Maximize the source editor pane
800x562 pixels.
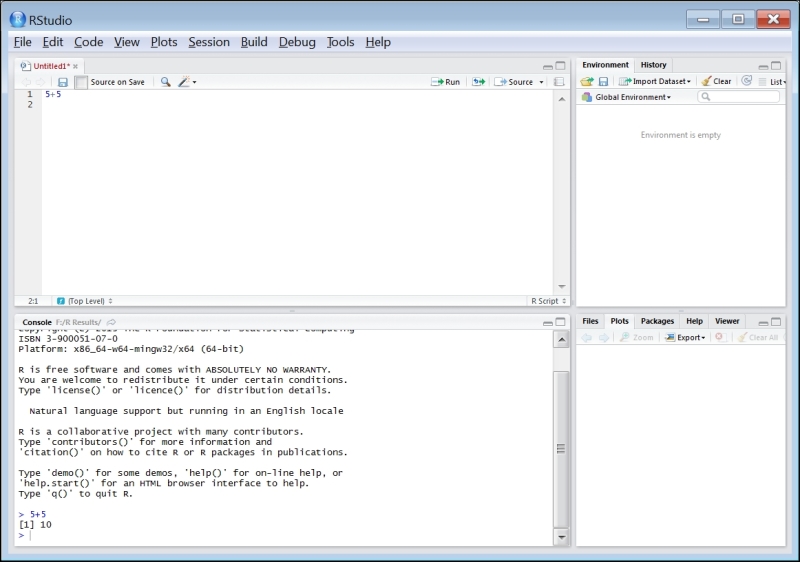560,66
